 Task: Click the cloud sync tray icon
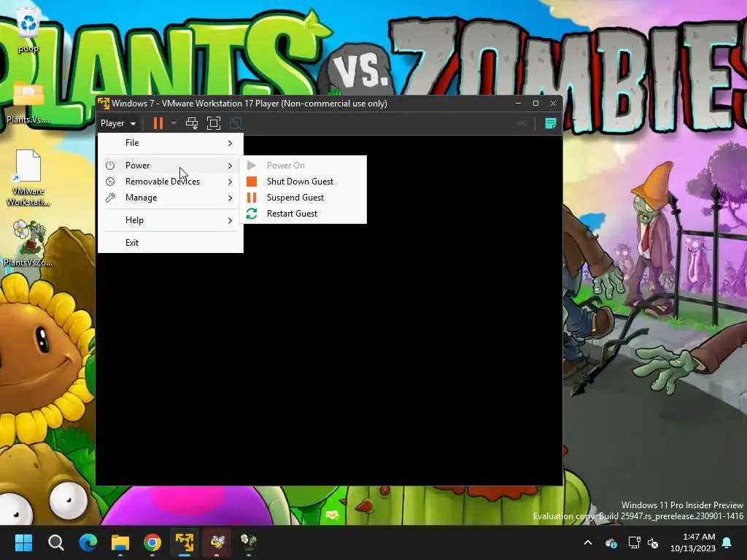611,542
